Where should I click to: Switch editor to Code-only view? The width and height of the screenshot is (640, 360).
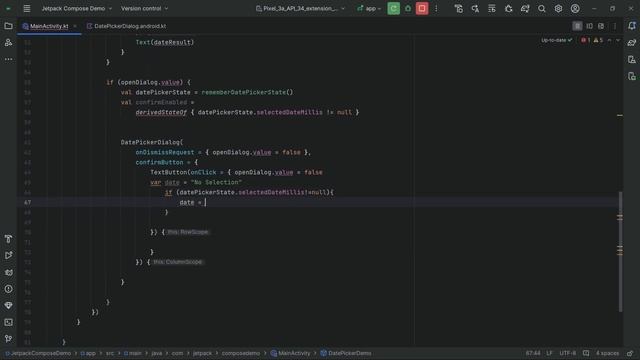pyautogui.click(x=577, y=26)
